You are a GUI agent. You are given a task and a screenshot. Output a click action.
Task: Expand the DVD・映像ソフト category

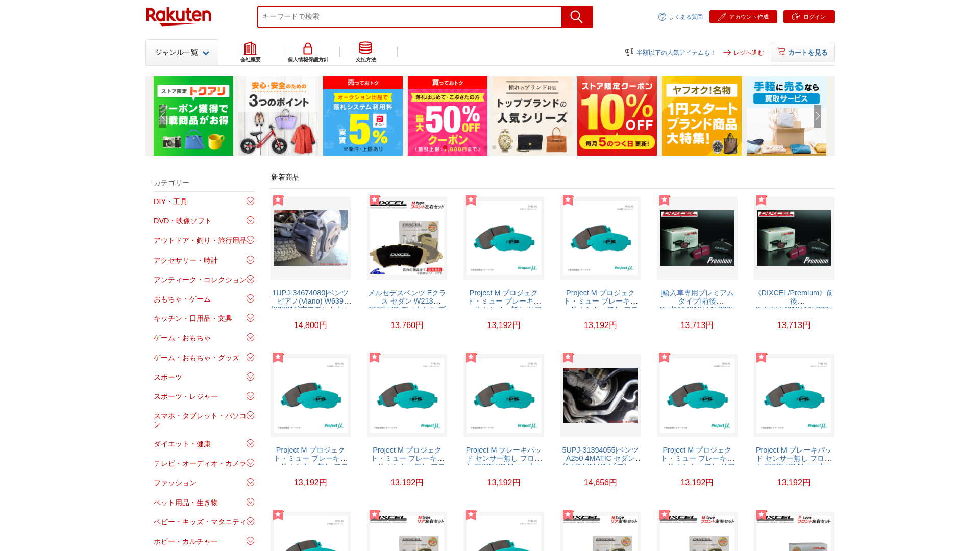pyautogui.click(x=250, y=221)
